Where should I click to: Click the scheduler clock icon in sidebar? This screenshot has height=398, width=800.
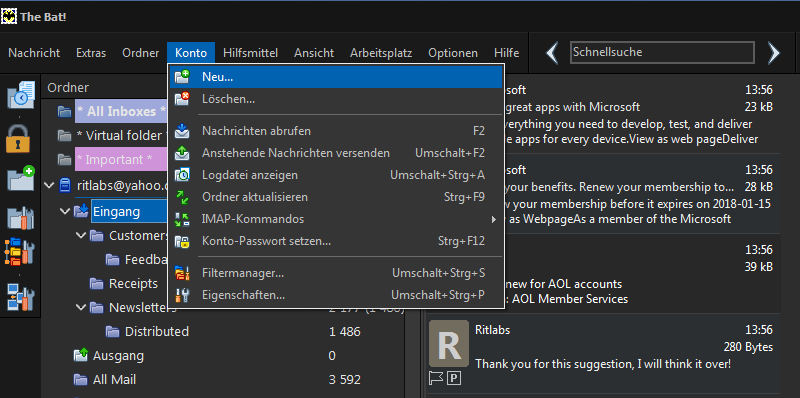(21, 95)
